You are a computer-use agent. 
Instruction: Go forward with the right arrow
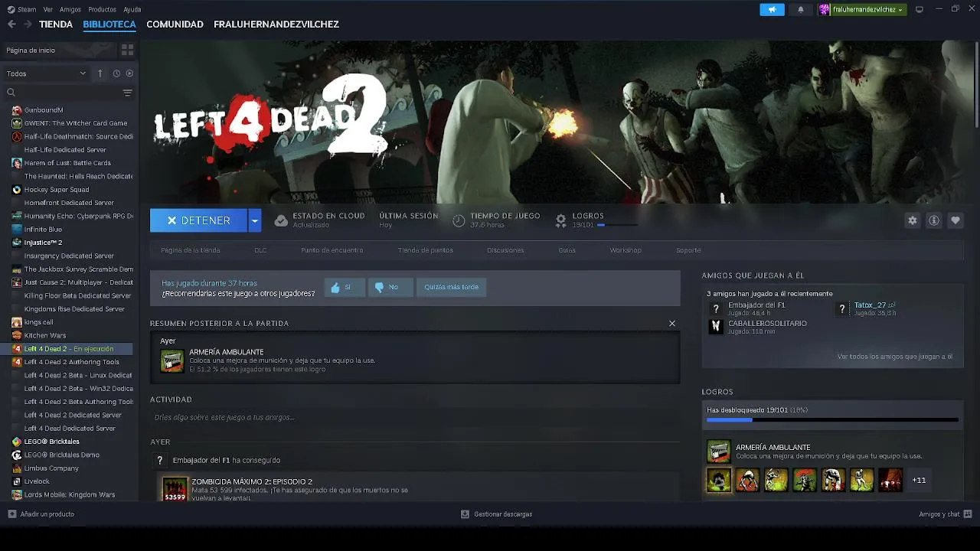[x=28, y=24]
